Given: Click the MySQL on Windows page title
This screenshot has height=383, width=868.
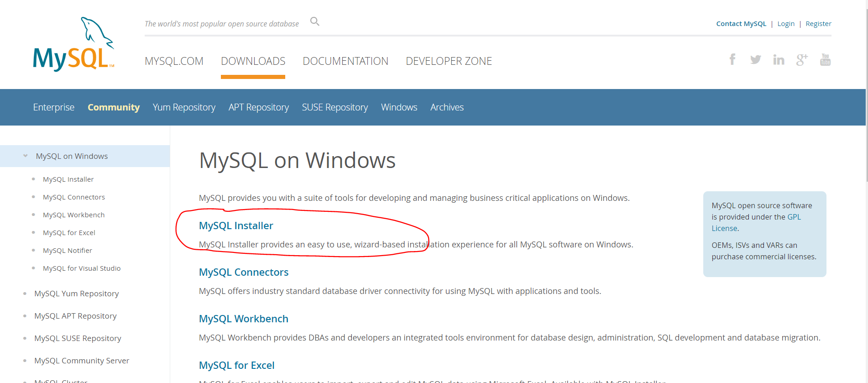Looking at the screenshot, I should tap(298, 161).
